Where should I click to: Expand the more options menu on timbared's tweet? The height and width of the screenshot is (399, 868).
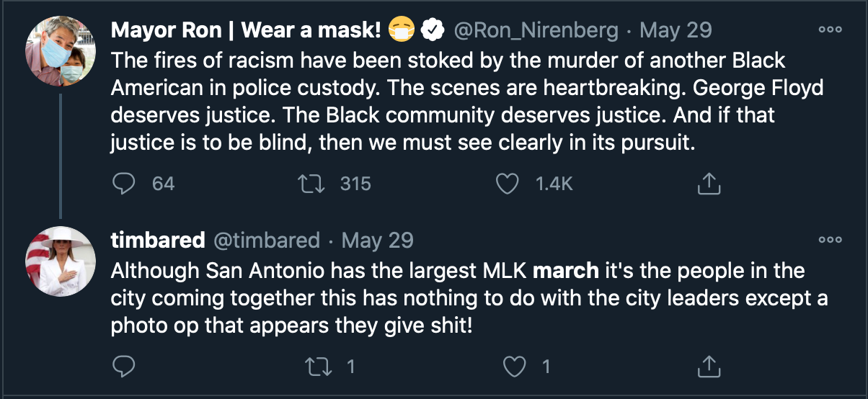point(830,240)
